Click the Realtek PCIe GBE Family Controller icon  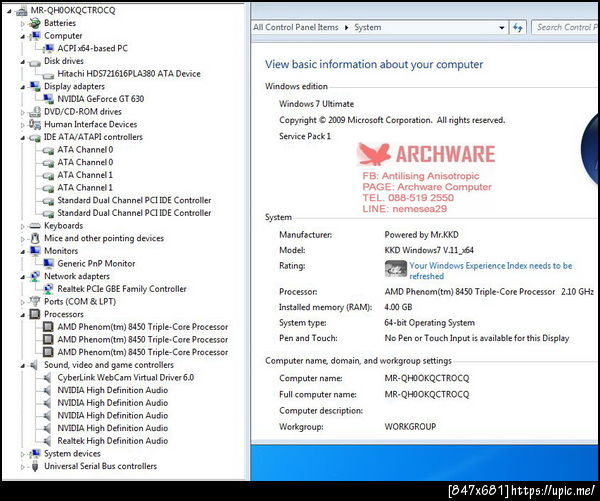click(48, 289)
